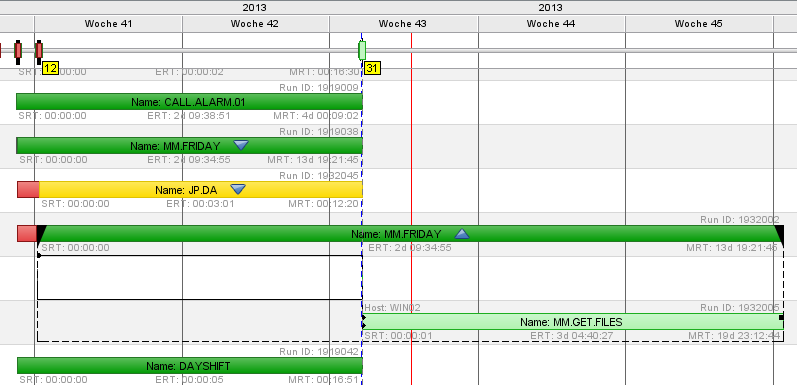Click the Woche 45 column header
The height and width of the screenshot is (385, 797).
point(699,23)
